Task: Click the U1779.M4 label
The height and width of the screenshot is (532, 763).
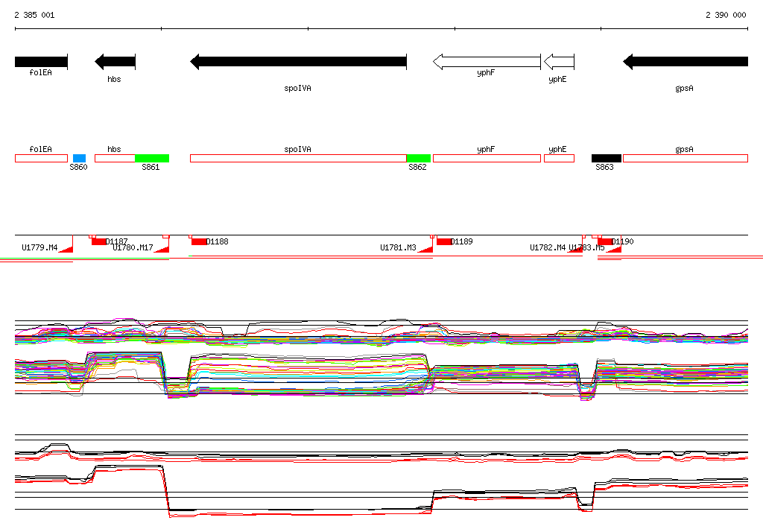Action: tap(39, 248)
